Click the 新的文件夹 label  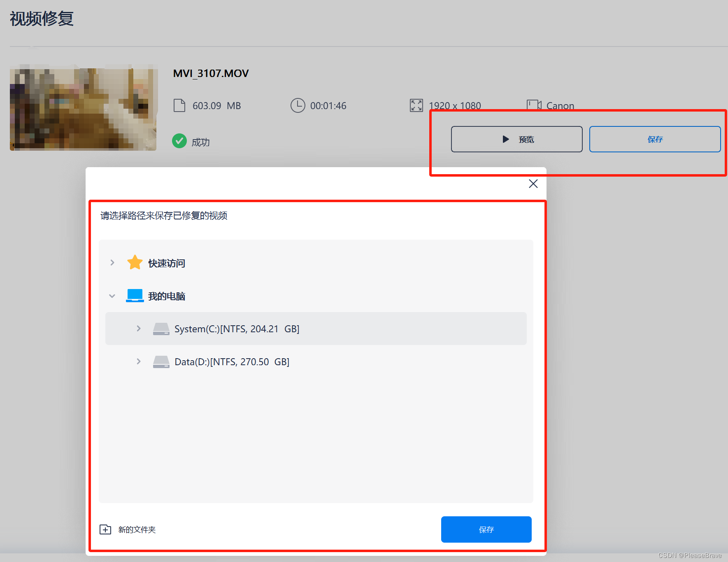coord(137,529)
